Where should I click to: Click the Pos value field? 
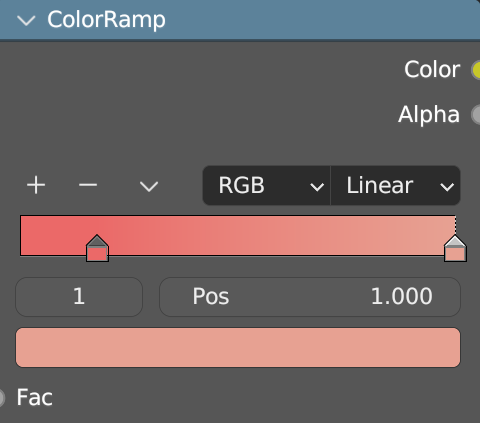click(310, 297)
